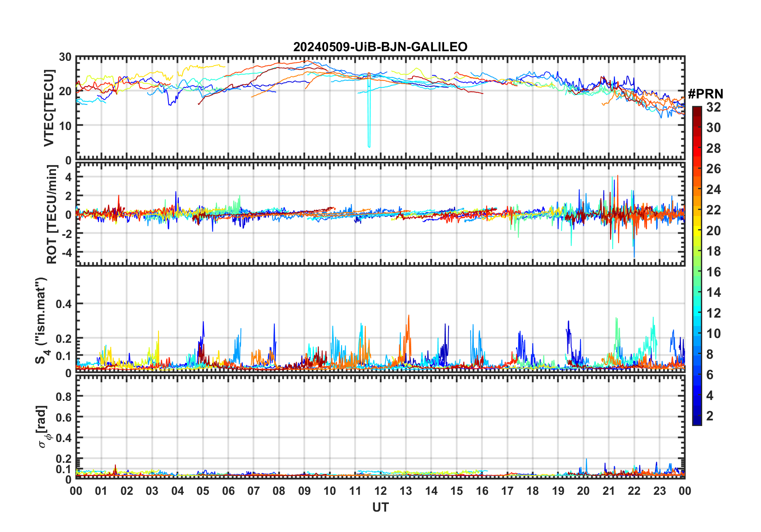Image resolution: width=761 pixels, height=532 pixels.
Task: Click the 30 tick on the VTEC axis
Action: point(65,57)
